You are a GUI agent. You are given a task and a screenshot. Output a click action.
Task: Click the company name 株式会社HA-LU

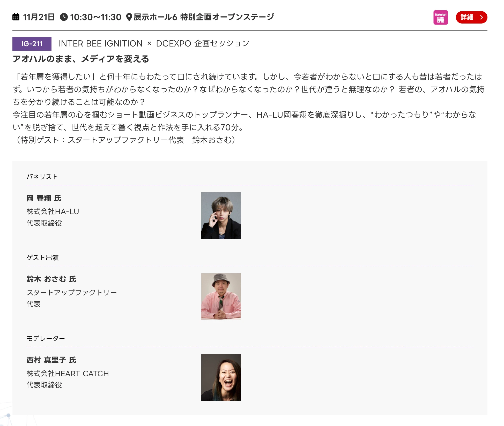click(53, 212)
